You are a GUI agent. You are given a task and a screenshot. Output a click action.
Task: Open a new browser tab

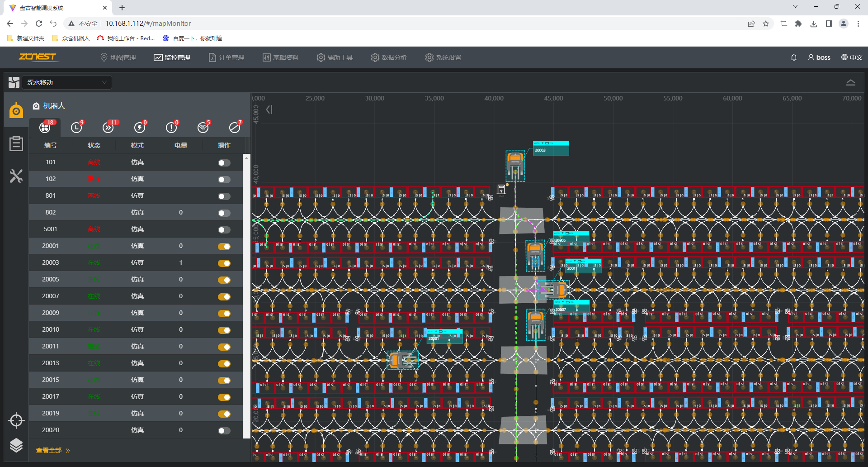122,8
